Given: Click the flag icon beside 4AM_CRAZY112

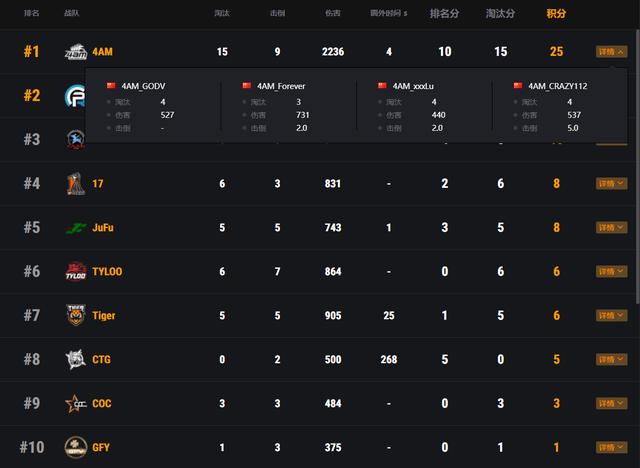Looking at the screenshot, I should coord(518,86).
